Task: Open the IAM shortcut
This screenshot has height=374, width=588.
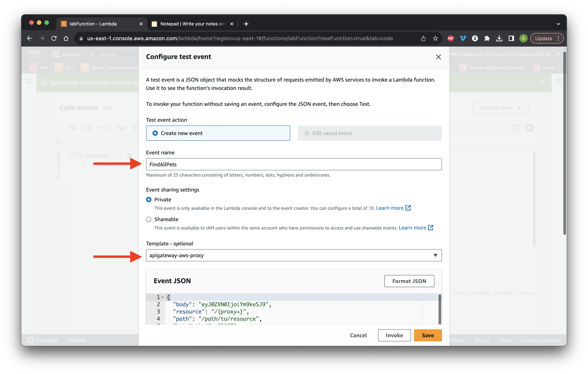Action: [38, 68]
